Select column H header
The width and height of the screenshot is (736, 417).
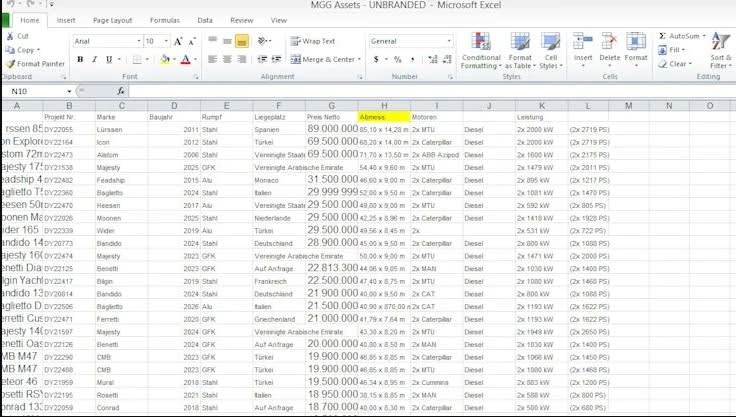384,106
